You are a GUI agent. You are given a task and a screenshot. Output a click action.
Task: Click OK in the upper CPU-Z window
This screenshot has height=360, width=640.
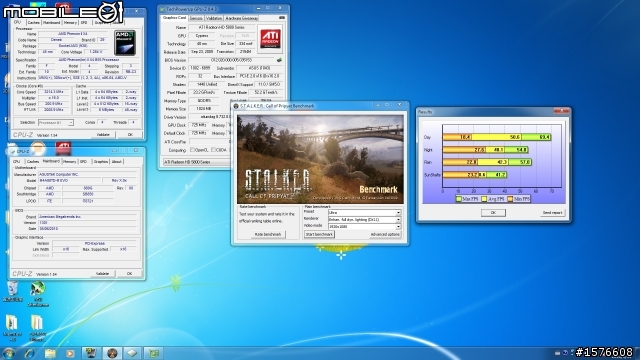coord(130,134)
